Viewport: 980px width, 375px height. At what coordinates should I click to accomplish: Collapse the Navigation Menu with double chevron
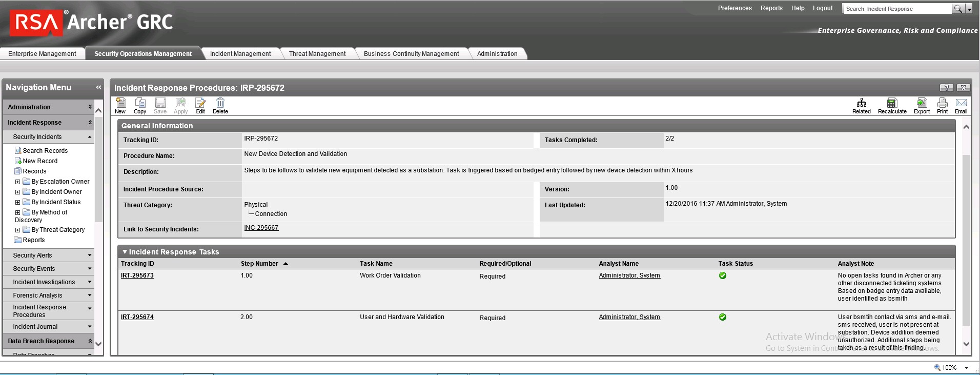[x=98, y=87]
